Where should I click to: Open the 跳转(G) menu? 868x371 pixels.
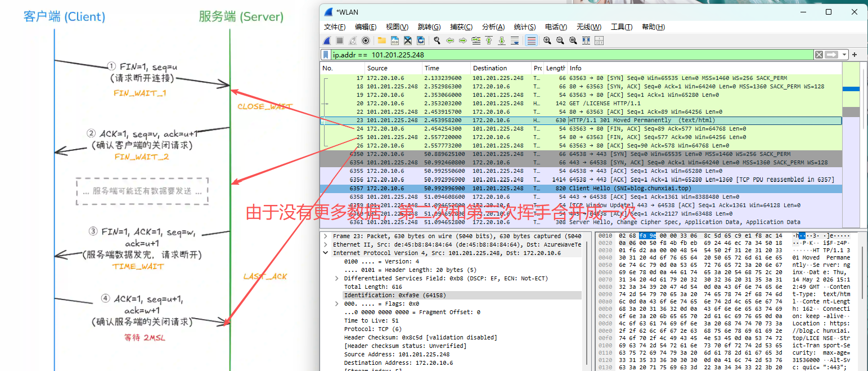(429, 27)
